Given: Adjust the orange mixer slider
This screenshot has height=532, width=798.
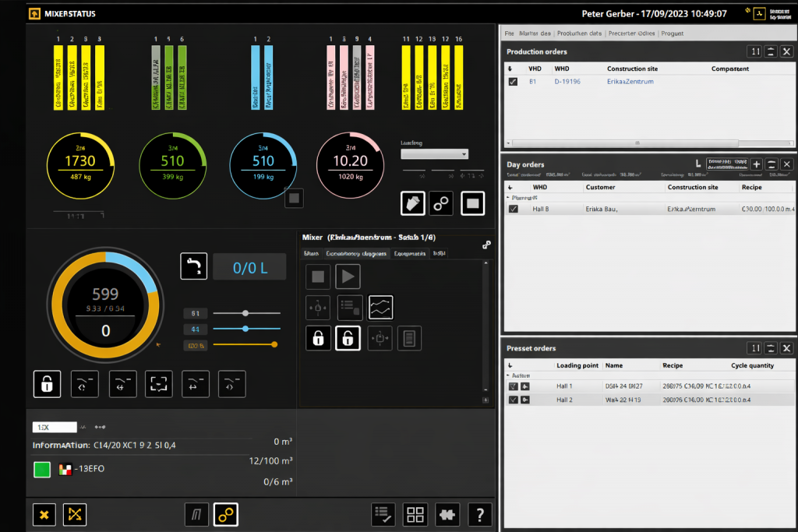Looking at the screenshot, I should (x=274, y=344).
